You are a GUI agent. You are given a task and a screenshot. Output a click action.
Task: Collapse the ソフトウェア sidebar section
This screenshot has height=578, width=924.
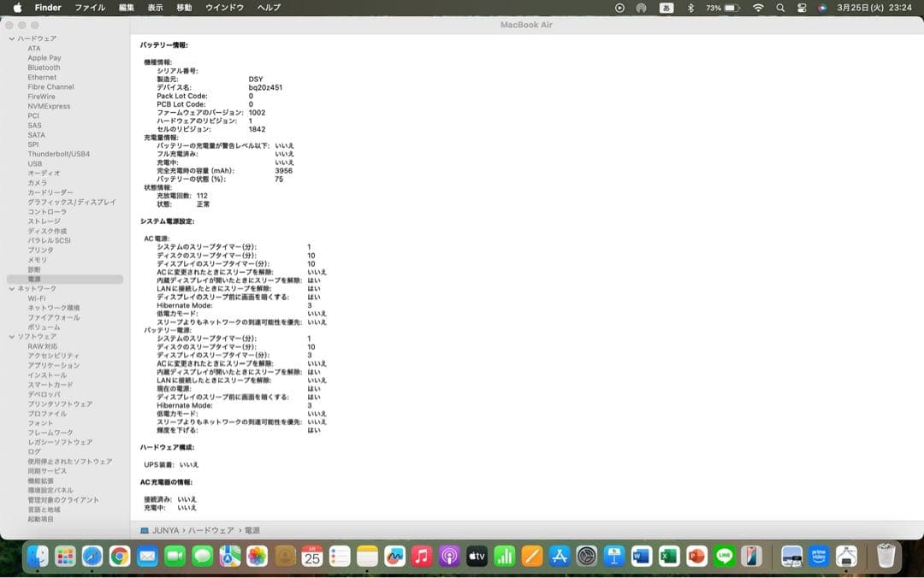click(x=13, y=336)
